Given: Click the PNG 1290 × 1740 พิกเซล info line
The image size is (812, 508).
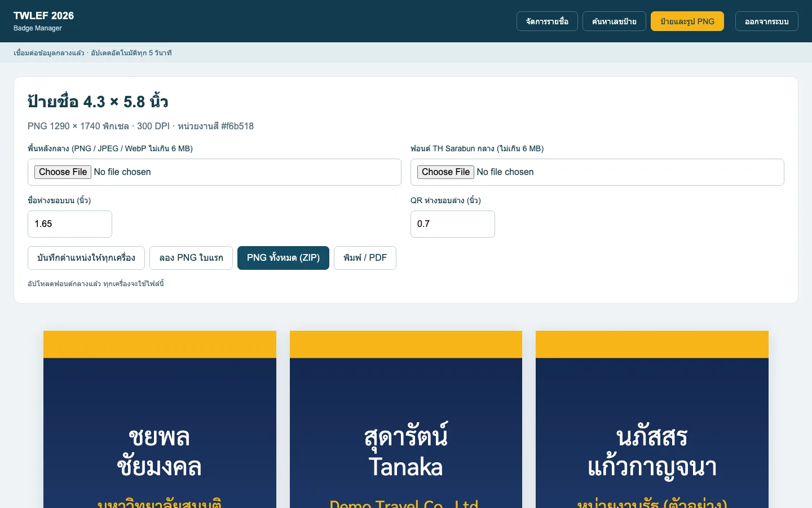Looking at the screenshot, I should coord(140,126).
